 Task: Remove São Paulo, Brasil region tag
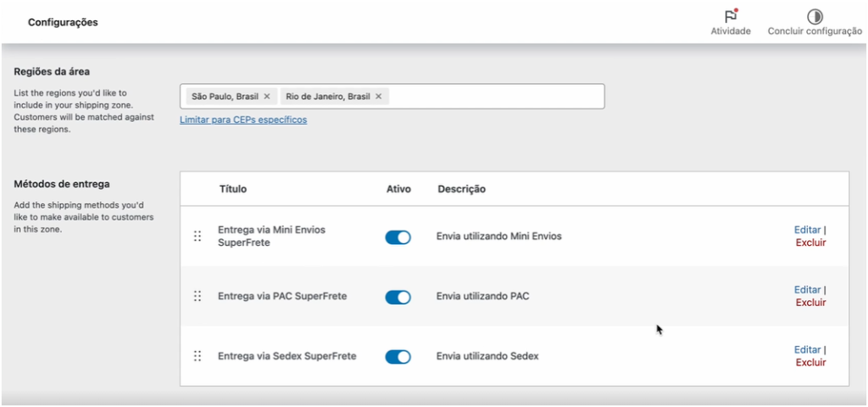[x=267, y=97]
